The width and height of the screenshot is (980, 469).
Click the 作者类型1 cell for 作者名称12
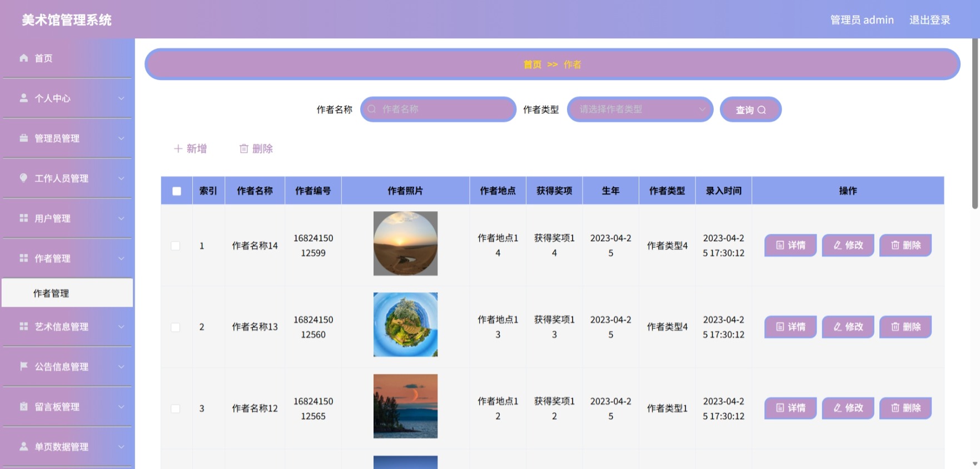click(x=667, y=408)
